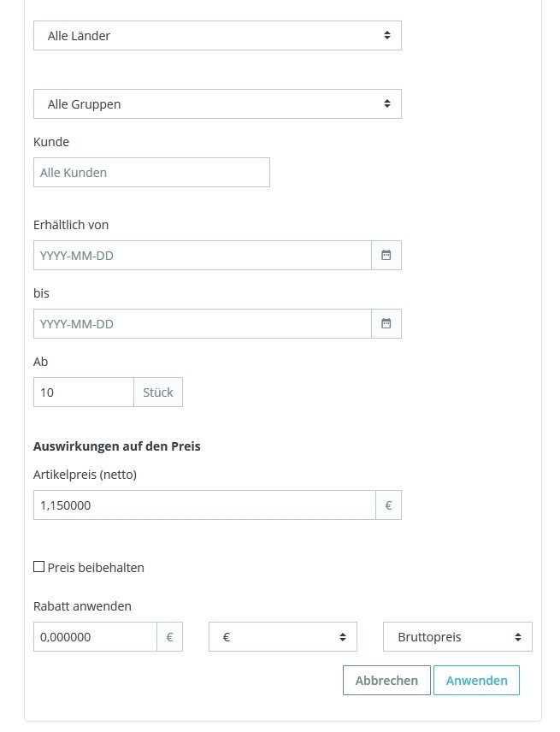Click into the bis date field
Viewport: 560px width, 732px height.
(x=202, y=323)
